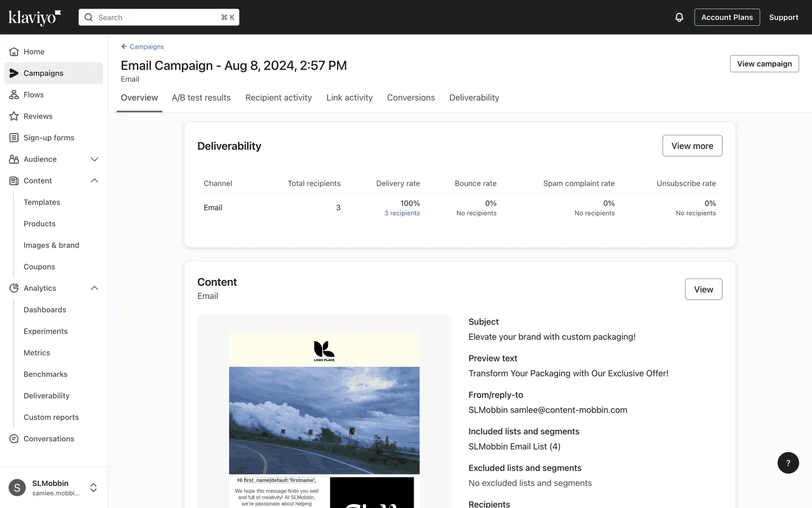Viewport: 812px width, 508px height.
Task: Click the notifications bell icon
Action: (679, 17)
